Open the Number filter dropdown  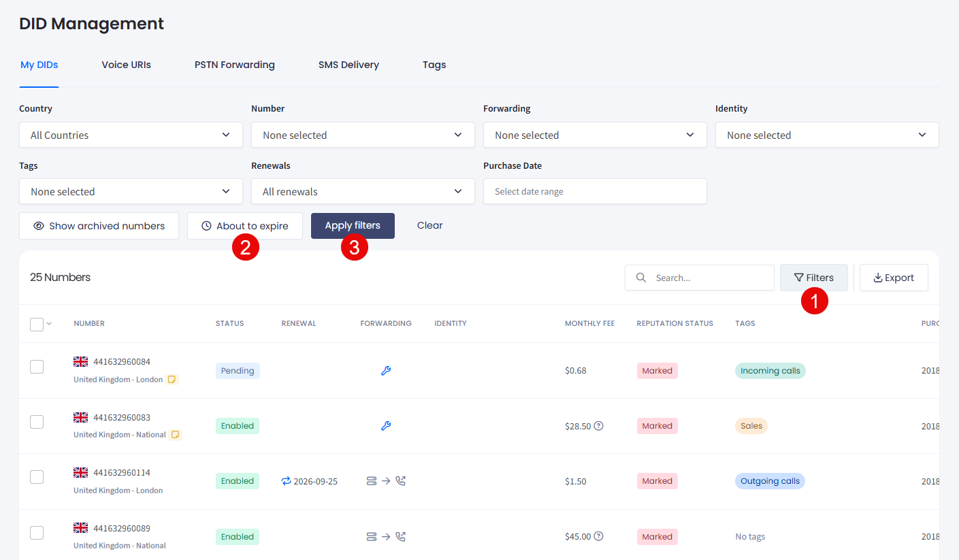click(x=363, y=135)
